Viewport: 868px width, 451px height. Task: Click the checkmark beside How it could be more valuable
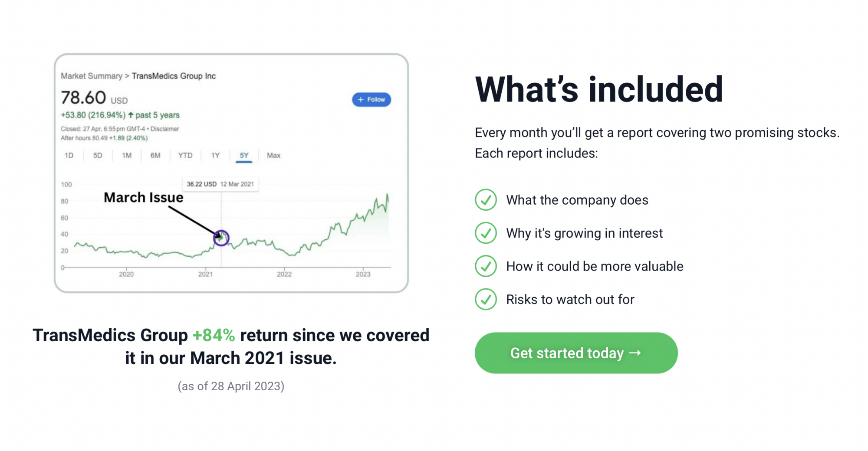pyautogui.click(x=486, y=266)
